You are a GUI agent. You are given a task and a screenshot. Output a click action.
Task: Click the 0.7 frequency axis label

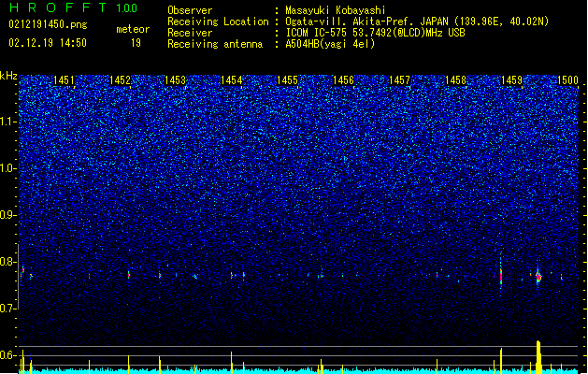[x=8, y=309]
